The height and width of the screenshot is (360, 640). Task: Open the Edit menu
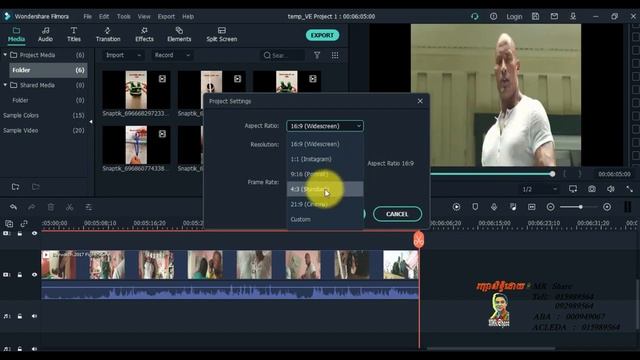click(104, 16)
